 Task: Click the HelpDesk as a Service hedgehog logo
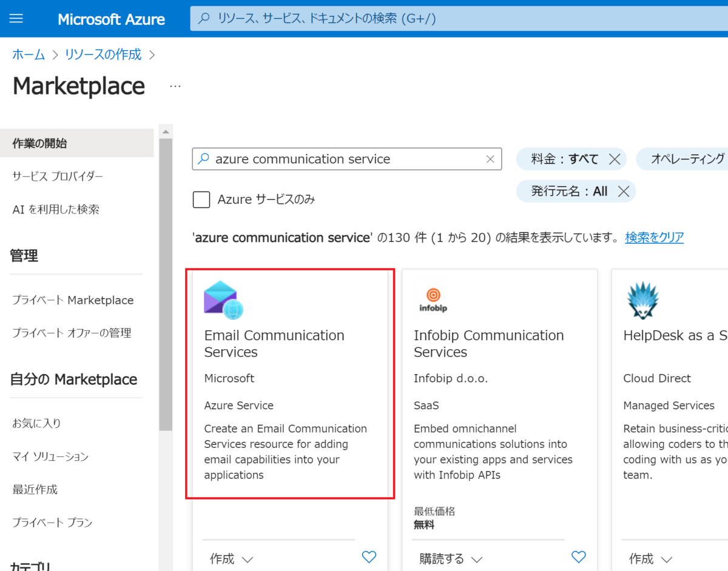coord(642,298)
